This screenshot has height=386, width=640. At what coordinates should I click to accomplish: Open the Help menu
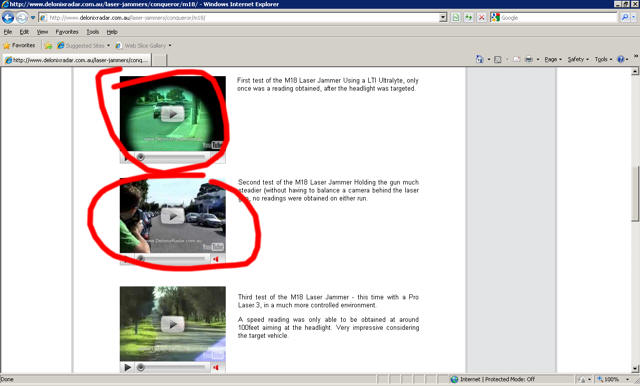(112, 32)
